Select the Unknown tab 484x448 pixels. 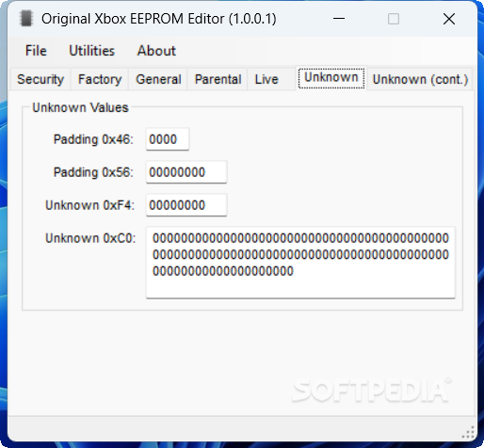pos(331,78)
